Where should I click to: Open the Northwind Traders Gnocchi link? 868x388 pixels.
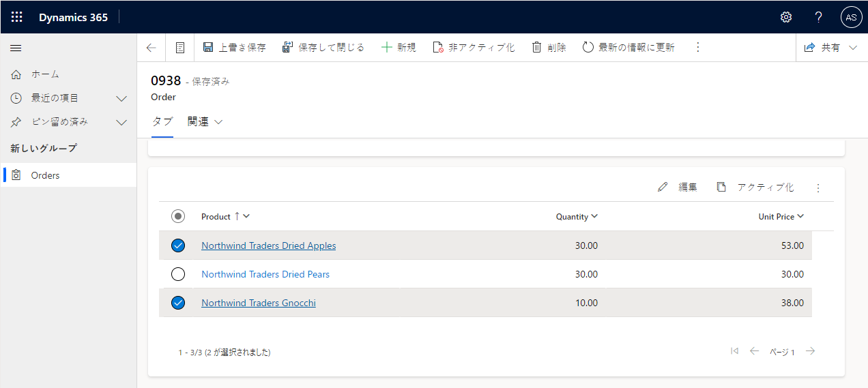click(258, 303)
